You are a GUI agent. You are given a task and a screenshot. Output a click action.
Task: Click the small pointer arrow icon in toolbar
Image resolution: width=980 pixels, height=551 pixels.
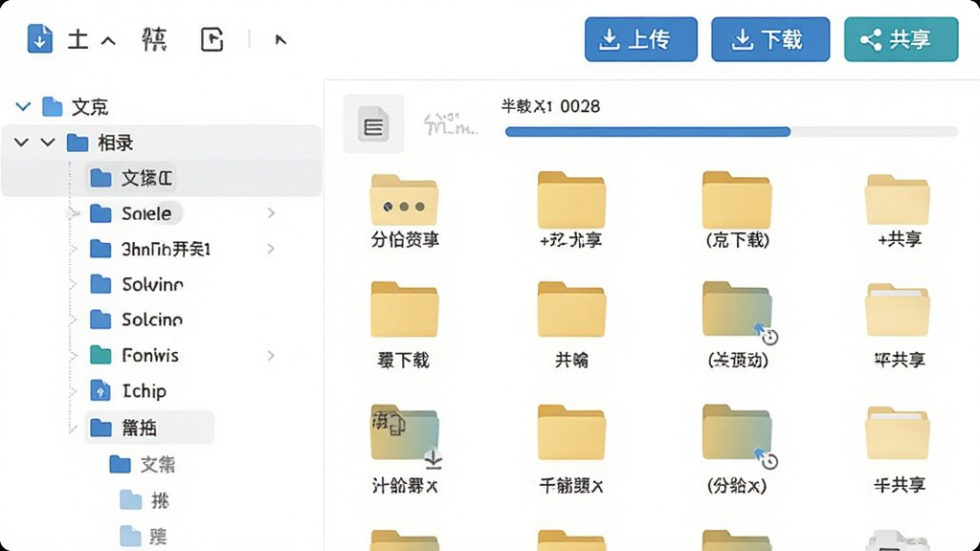(280, 40)
